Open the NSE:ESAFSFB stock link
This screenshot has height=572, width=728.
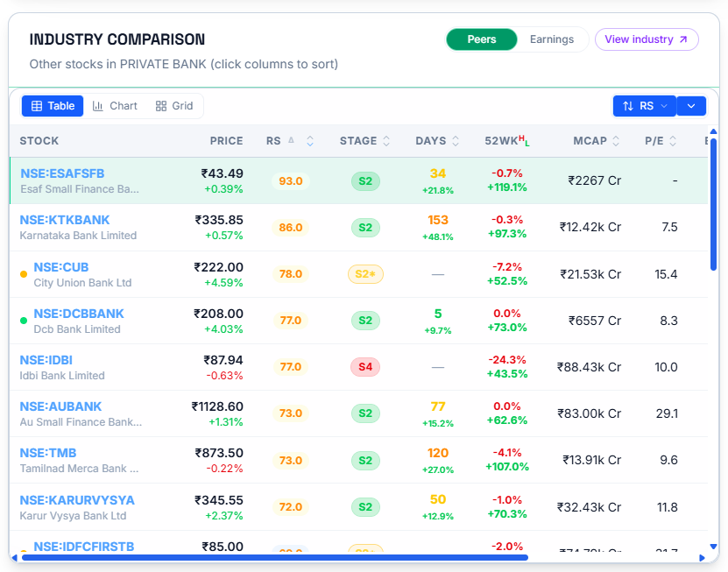coord(62,173)
